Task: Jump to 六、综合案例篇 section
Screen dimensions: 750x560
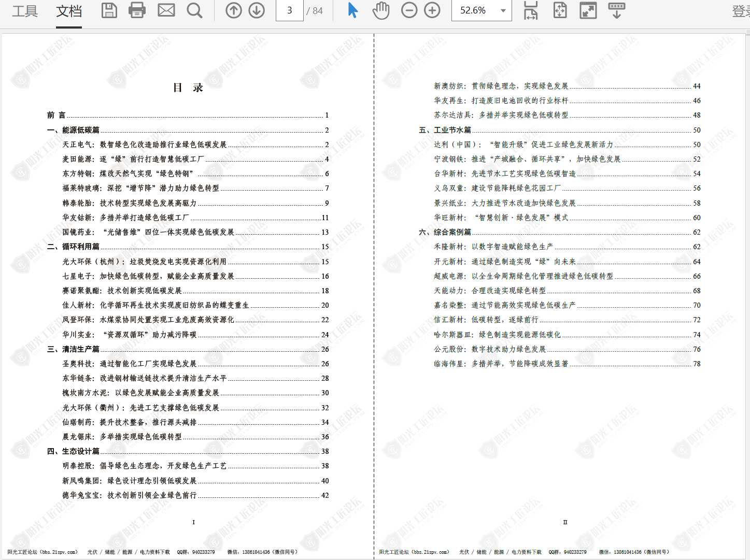Action: click(559, 232)
